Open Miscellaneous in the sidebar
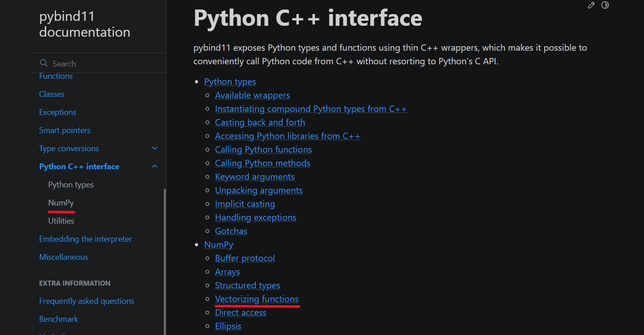Image resolution: width=644 pixels, height=335 pixels. (64, 257)
